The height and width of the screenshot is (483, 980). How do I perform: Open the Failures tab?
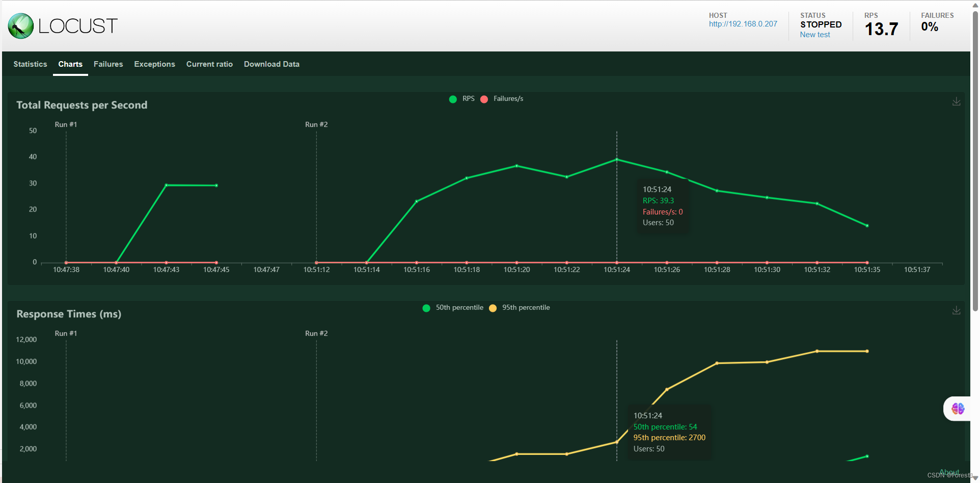pyautogui.click(x=108, y=64)
